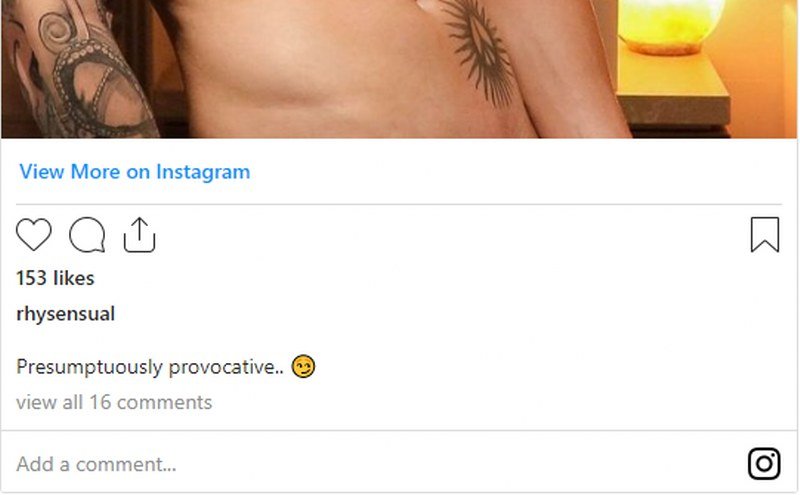This screenshot has height=495, width=800.
Task: Click the glowing yellow lamp in photo
Action: coord(669,26)
